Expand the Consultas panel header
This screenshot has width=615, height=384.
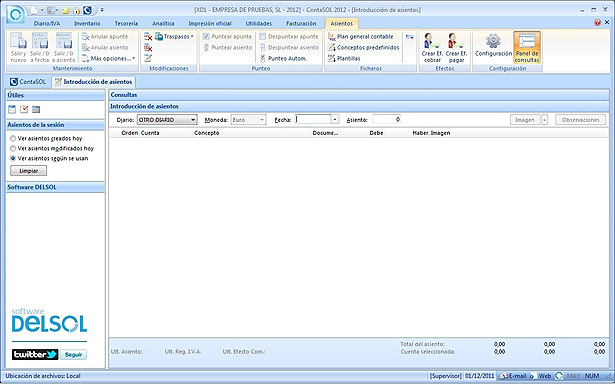tap(359, 95)
